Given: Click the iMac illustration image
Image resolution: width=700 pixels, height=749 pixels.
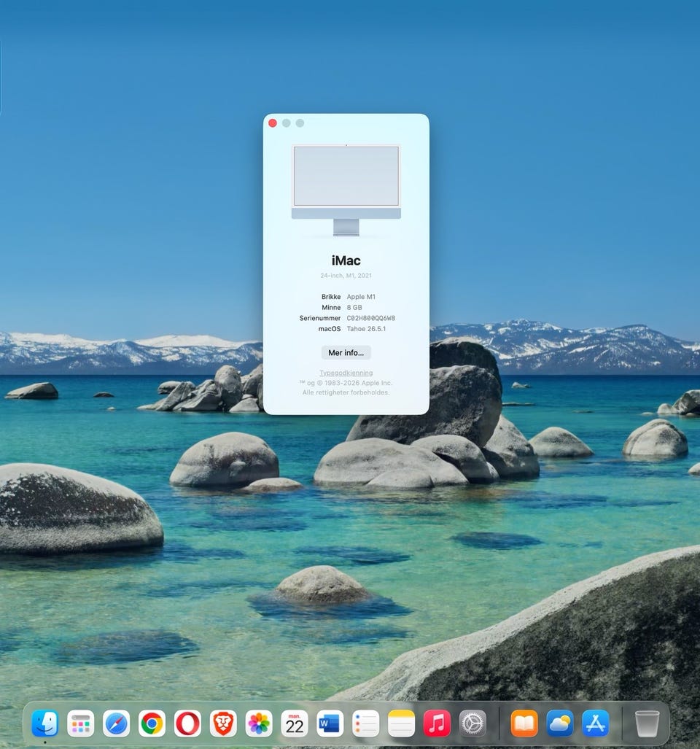Looking at the screenshot, I should [x=346, y=190].
